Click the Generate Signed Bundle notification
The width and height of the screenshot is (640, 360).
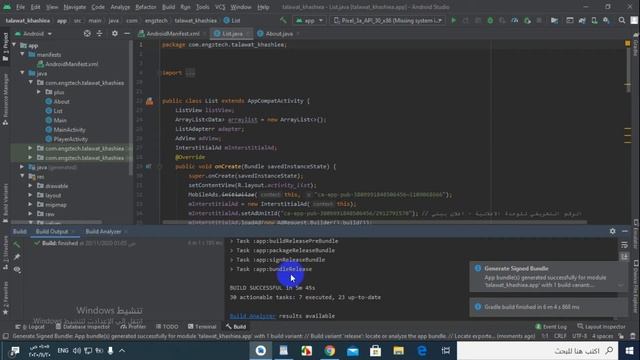pyautogui.click(x=548, y=277)
